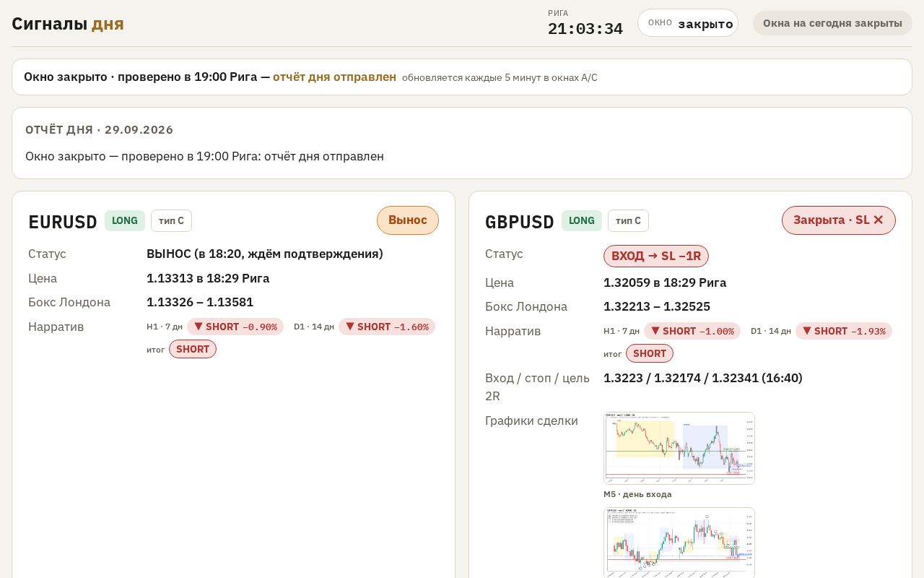Screen dimensions: 924x578
Task: Click the LONG badge next to GBPUSD
Action: tap(582, 220)
